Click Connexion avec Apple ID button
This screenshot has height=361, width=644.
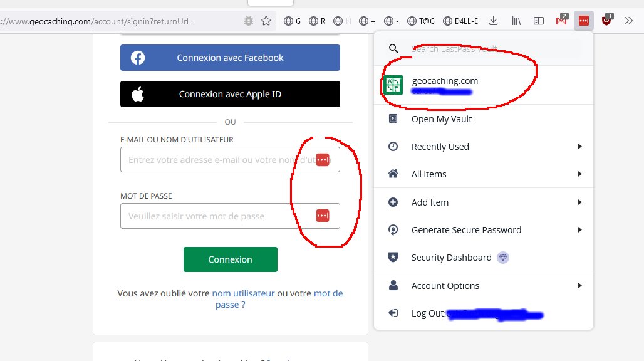(230, 94)
